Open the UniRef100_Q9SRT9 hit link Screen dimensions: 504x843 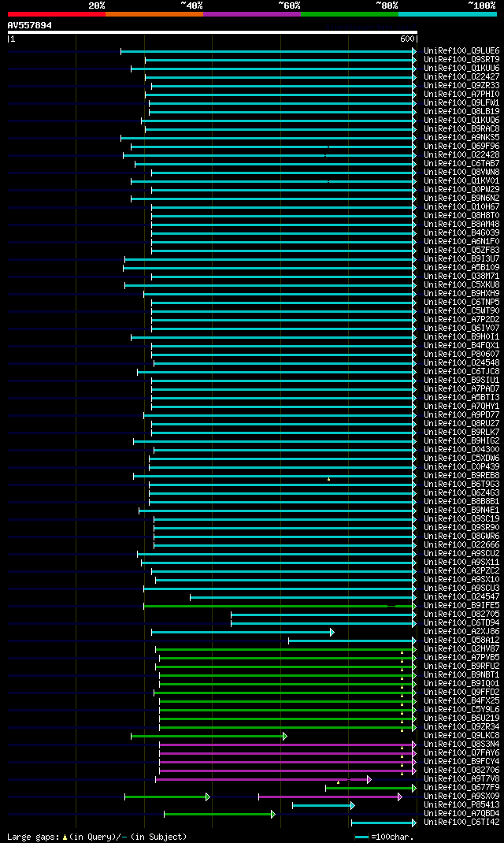point(461,60)
